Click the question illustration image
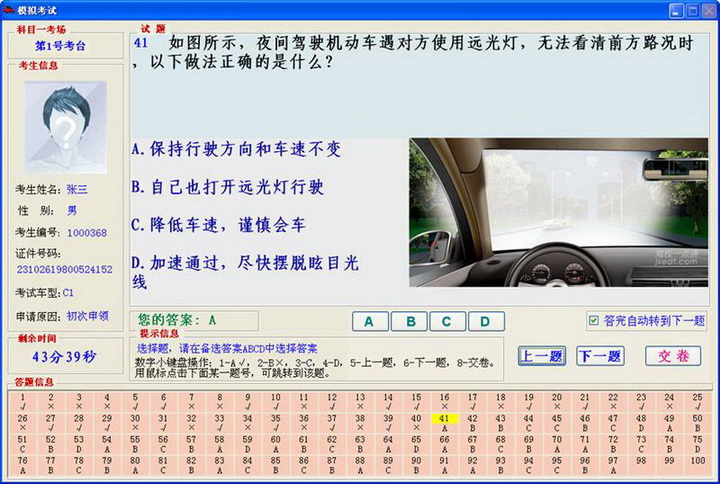Image resolution: width=720 pixels, height=484 pixels. [x=558, y=213]
